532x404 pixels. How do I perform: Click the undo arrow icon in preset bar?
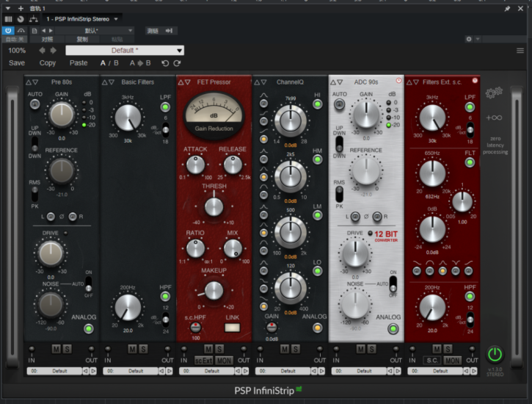point(164,63)
